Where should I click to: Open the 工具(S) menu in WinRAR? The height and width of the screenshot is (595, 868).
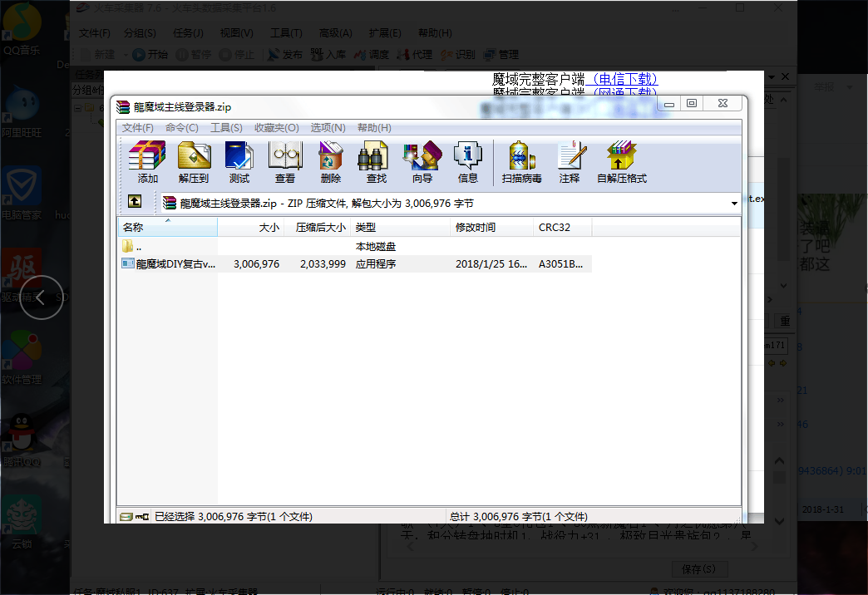226,128
